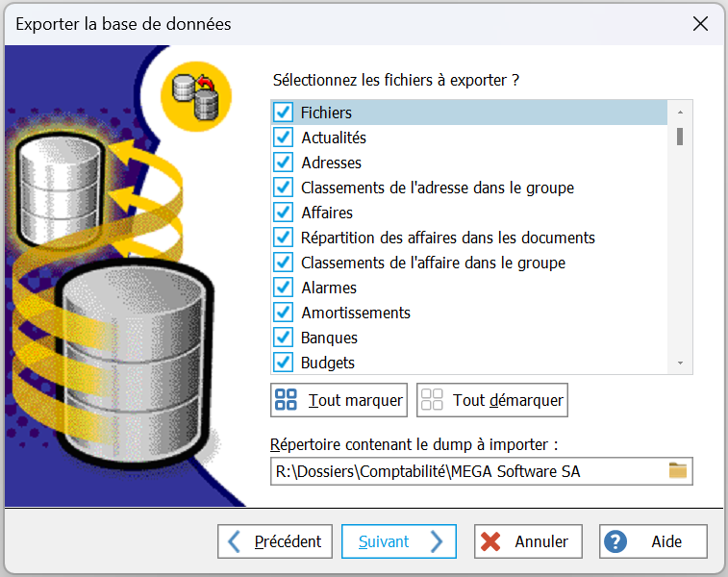Uncheck the Amortissements export option
This screenshot has height=577, width=728.
click(x=284, y=313)
